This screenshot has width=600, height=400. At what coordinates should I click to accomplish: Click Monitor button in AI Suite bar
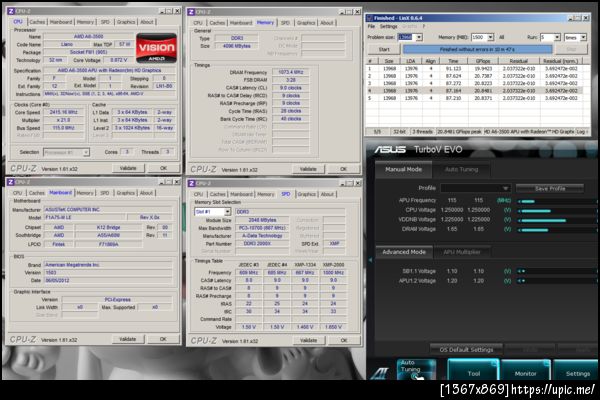coord(525,370)
